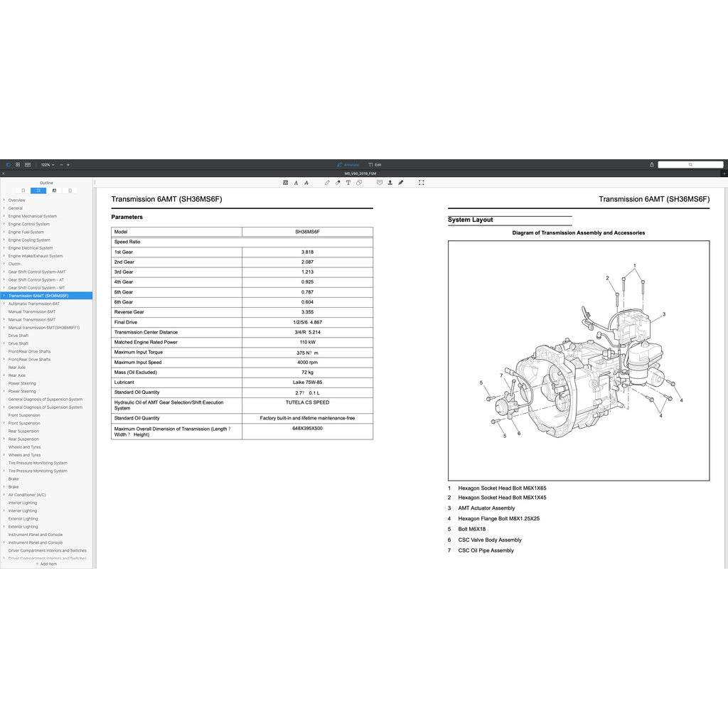Switch to the annotations panel tab
This screenshot has width=728, height=728.
pos(54,191)
